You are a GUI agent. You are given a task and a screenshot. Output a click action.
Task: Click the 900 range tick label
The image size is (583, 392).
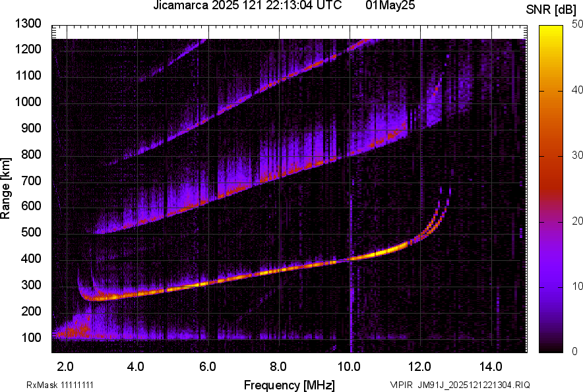pos(31,128)
